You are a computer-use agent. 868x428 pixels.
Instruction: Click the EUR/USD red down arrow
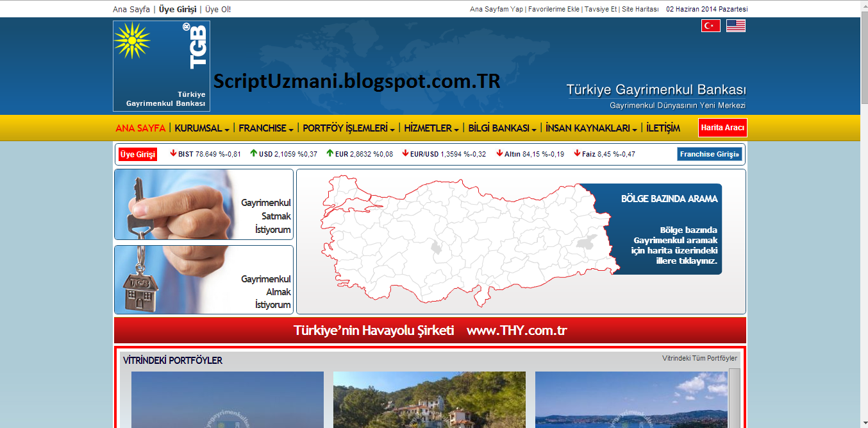tap(405, 153)
